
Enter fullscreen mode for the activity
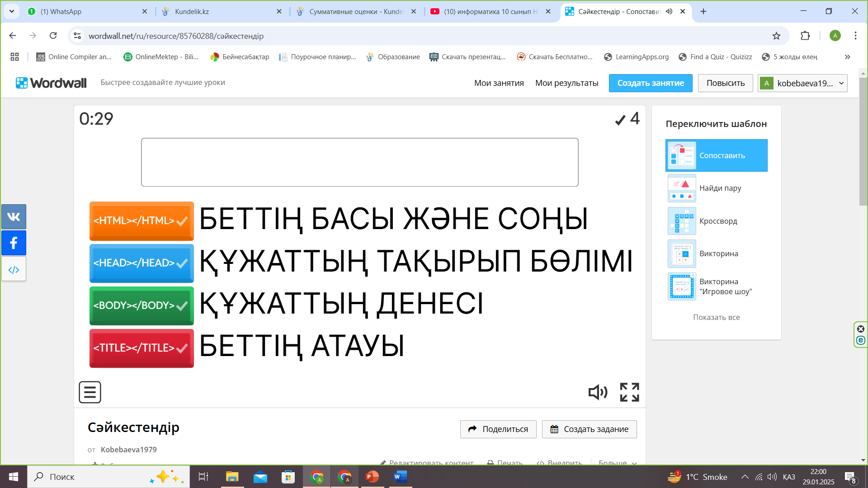click(629, 392)
